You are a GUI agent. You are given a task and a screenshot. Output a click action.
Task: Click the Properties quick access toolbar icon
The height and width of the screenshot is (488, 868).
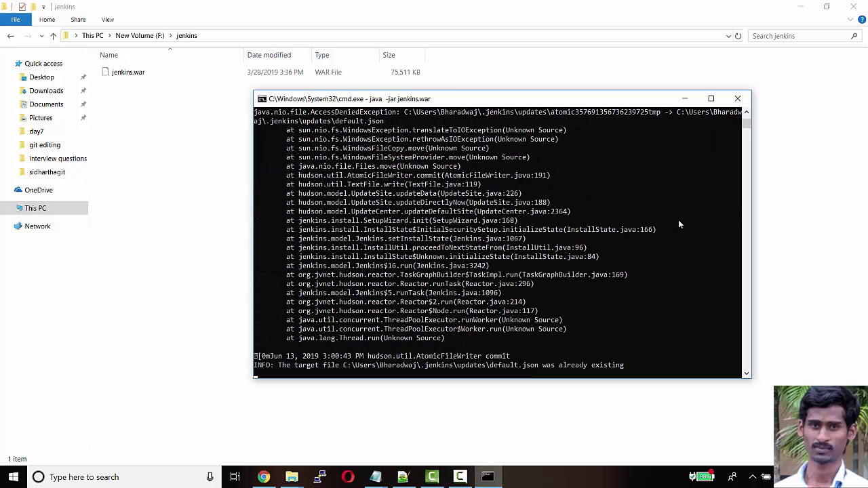(x=22, y=7)
